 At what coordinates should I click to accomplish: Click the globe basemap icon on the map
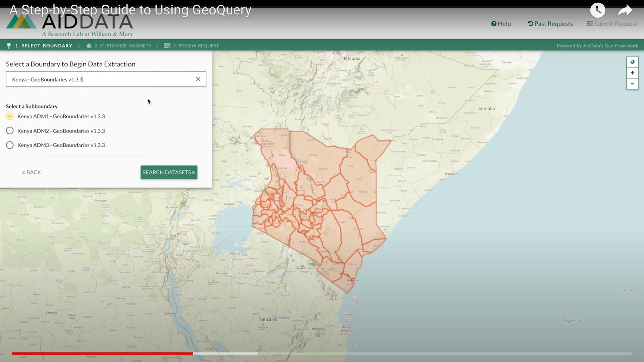(x=632, y=62)
